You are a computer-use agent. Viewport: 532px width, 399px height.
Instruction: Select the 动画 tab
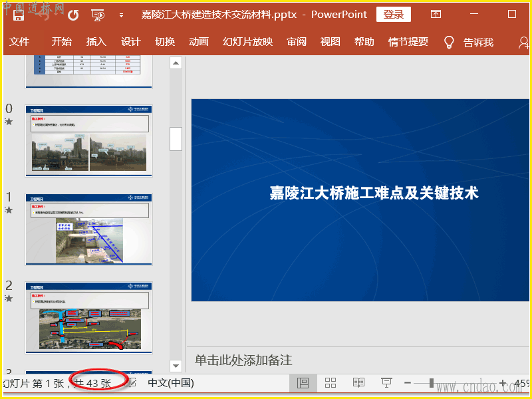[199, 42]
